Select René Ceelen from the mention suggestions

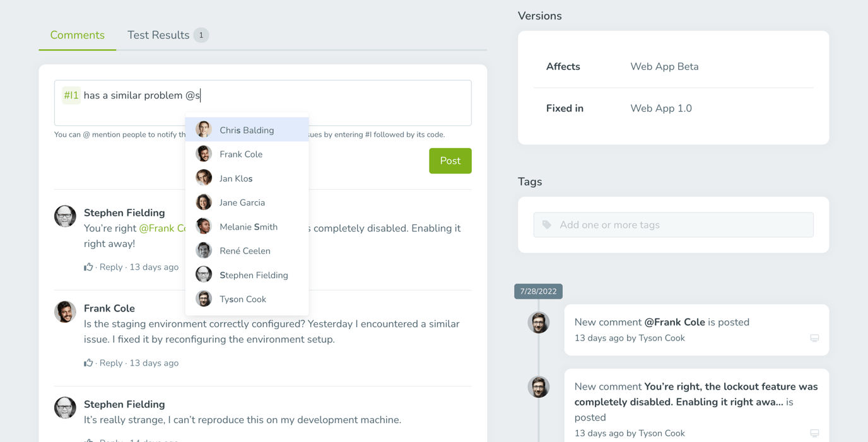click(245, 250)
